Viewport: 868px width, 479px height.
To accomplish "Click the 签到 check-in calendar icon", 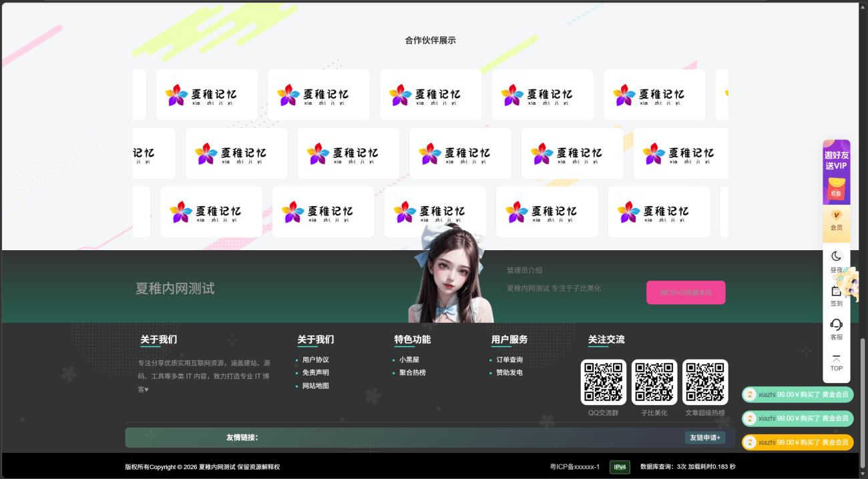I will point(836,294).
